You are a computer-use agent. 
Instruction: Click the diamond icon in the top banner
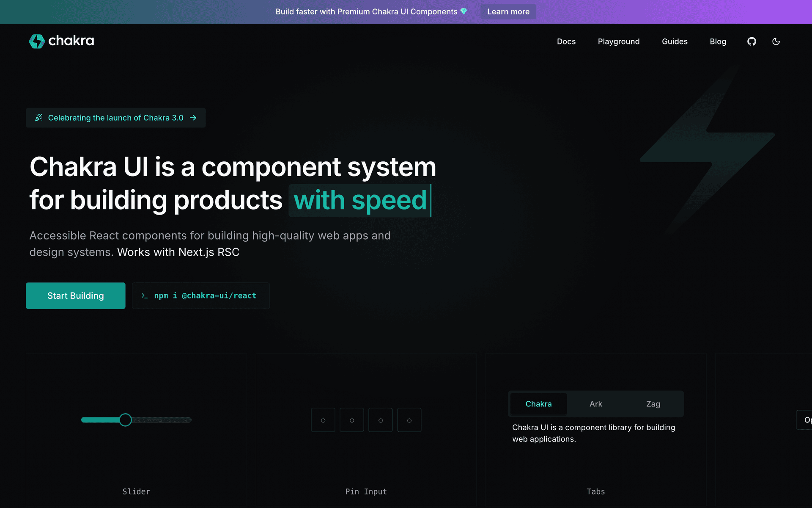[464, 11]
